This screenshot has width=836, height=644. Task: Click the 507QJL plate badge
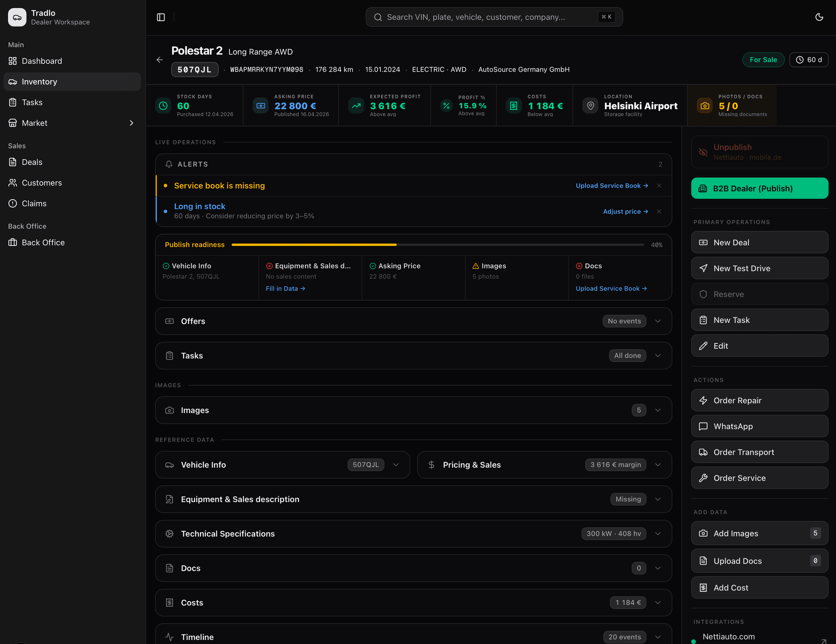[x=195, y=70]
